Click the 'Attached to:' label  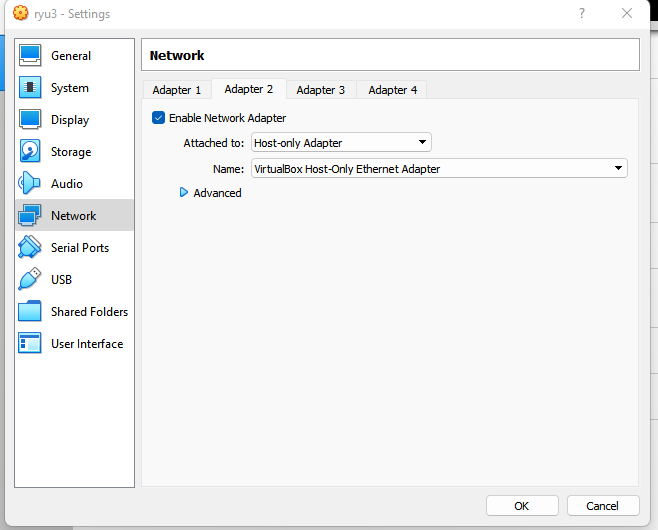pos(214,143)
